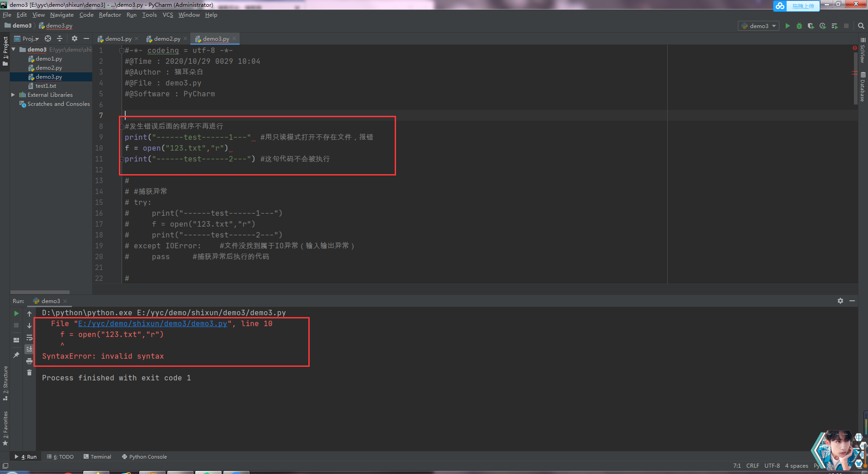Click the 4 spaces indent status
Viewport: 868px width, 474px height.
coord(797,465)
